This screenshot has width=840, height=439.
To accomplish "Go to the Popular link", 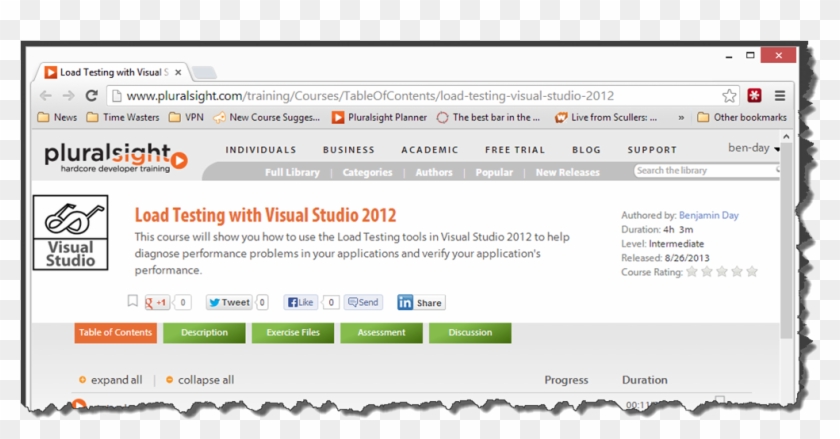I will tap(494, 172).
